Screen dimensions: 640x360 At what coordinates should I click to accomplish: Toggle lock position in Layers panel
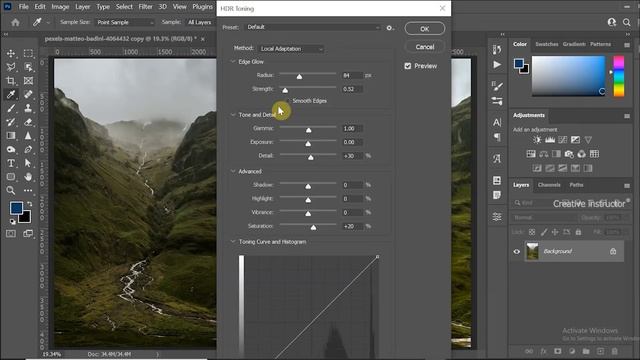[555, 232]
